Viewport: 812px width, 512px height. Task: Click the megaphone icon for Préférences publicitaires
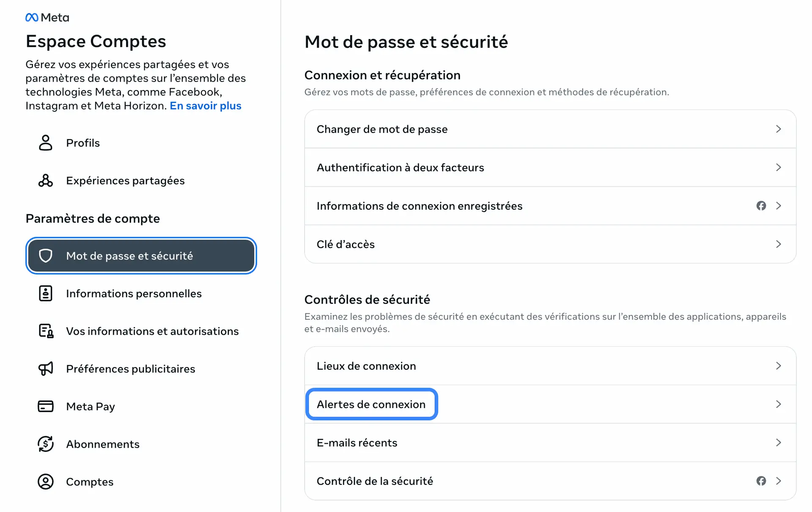coord(46,369)
